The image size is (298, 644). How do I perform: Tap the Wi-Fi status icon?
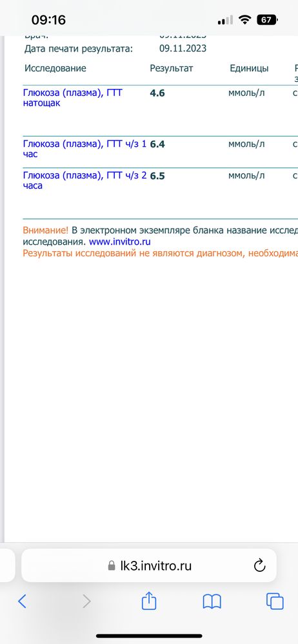point(245,20)
